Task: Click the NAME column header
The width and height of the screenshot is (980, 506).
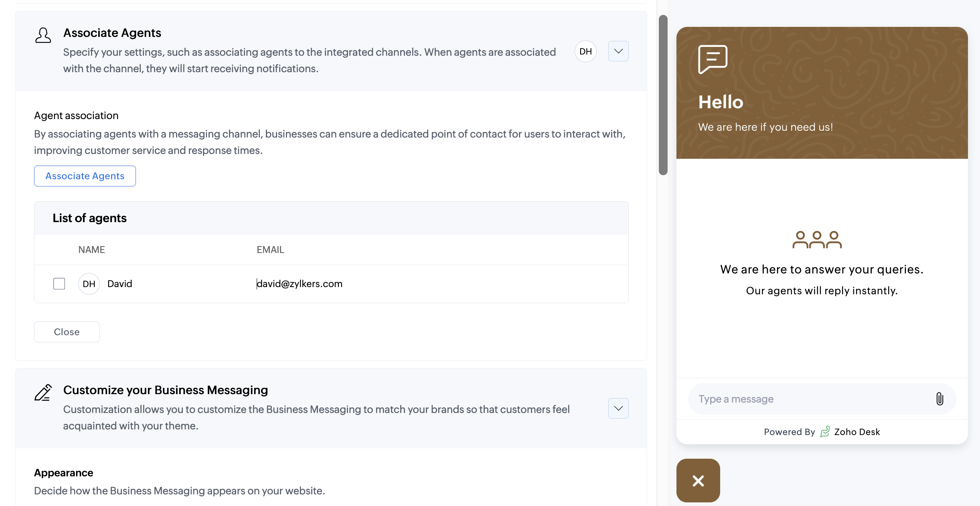Action: [x=91, y=250]
